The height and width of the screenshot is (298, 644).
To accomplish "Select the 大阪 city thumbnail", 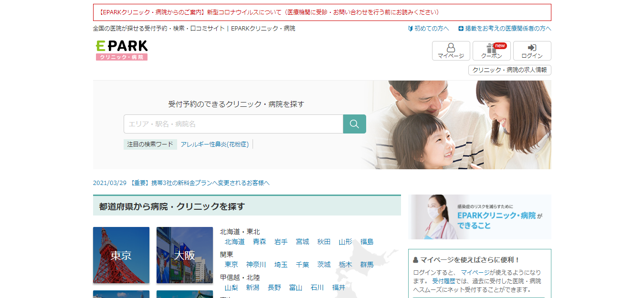I will coord(184,255).
